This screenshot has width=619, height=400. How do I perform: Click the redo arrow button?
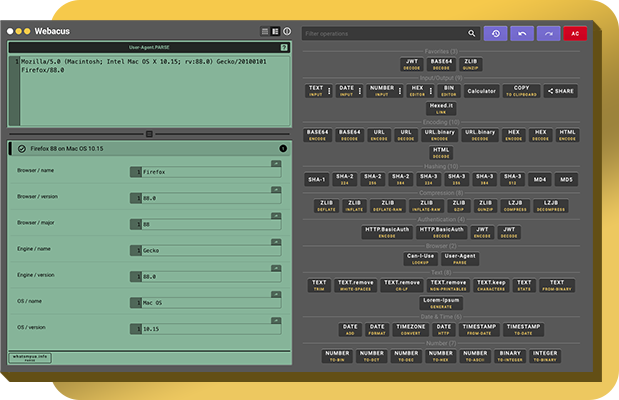548,34
